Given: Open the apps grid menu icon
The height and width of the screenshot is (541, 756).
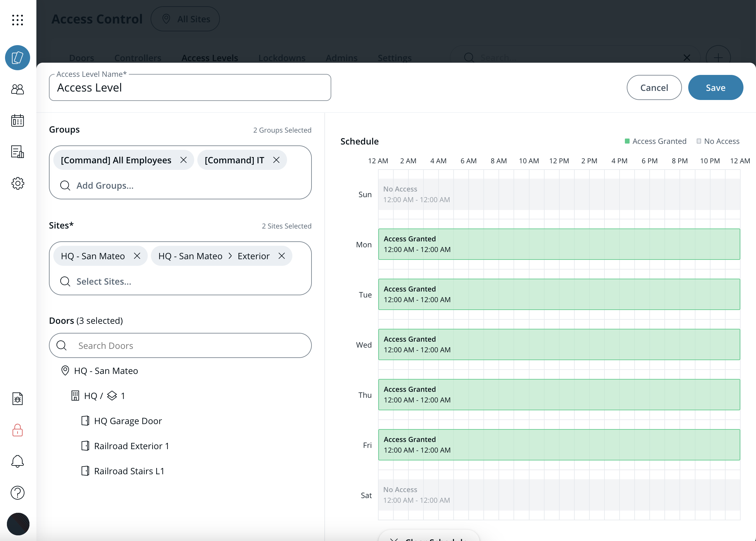Looking at the screenshot, I should pyautogui.click(x=17, y=20).
